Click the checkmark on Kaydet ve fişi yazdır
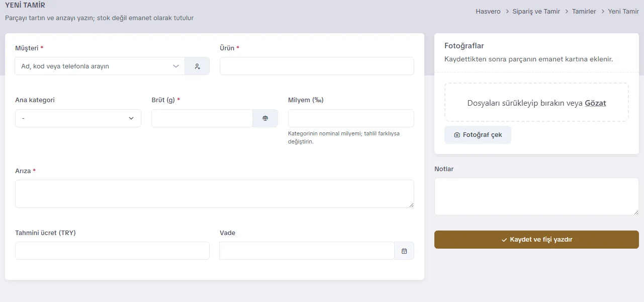Screen dimensions: 644x302 [x=504, y=240]
